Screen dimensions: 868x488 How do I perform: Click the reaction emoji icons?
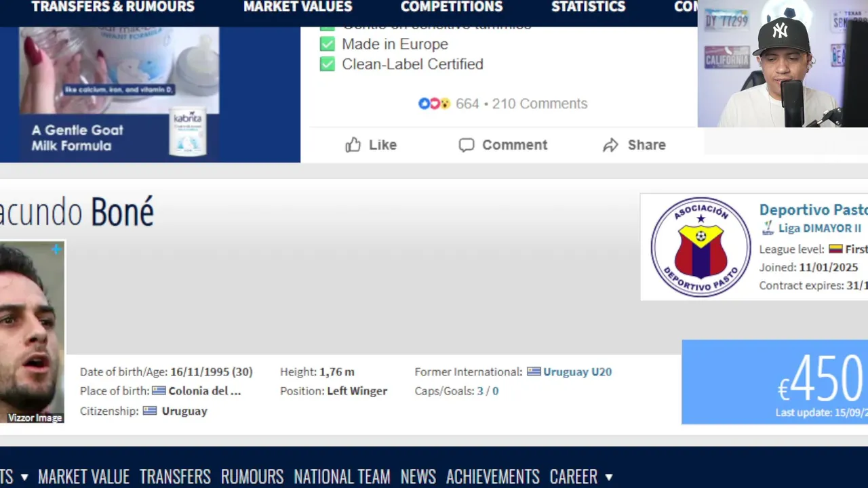[x=434, y=104]
